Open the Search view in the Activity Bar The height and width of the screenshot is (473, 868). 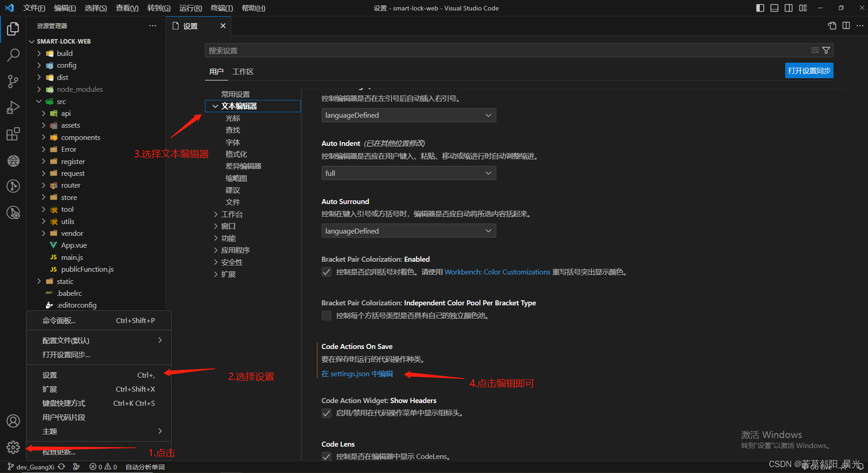click(13, 55)
